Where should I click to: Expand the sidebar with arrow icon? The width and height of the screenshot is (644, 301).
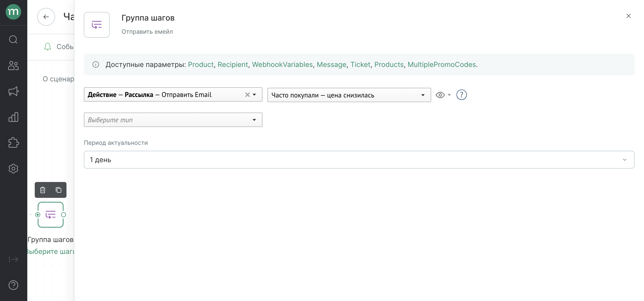pyautogui.click(x=13, y=259)
